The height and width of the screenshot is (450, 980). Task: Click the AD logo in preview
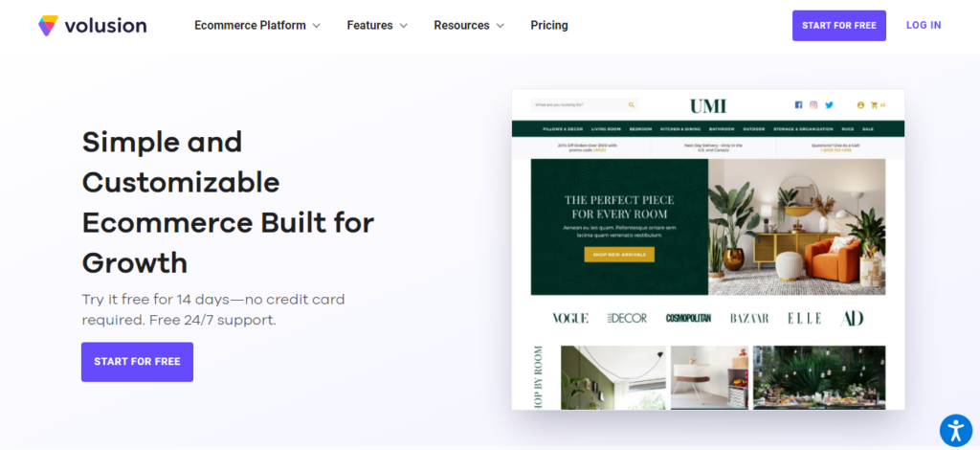(852, 318)
